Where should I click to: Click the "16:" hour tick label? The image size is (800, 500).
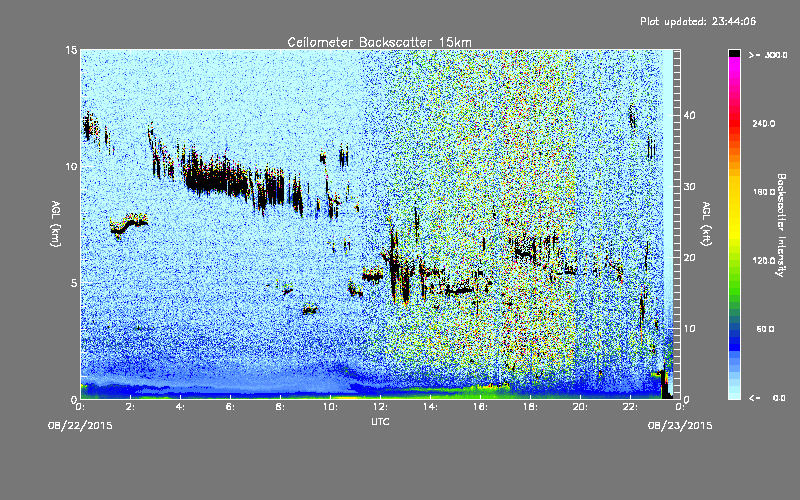coord(480,407)
